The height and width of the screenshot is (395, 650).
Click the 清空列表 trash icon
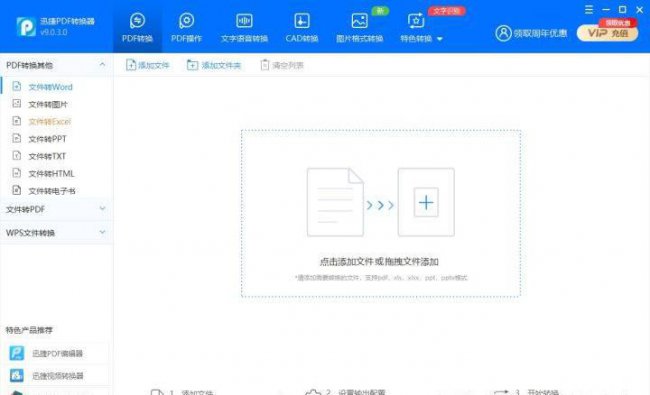pos(264,65)
